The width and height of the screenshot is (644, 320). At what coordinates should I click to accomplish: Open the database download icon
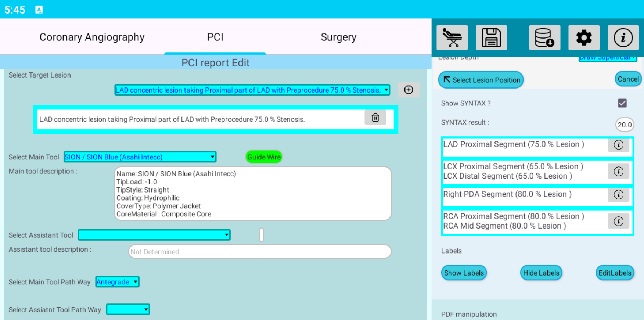[544, 37]
